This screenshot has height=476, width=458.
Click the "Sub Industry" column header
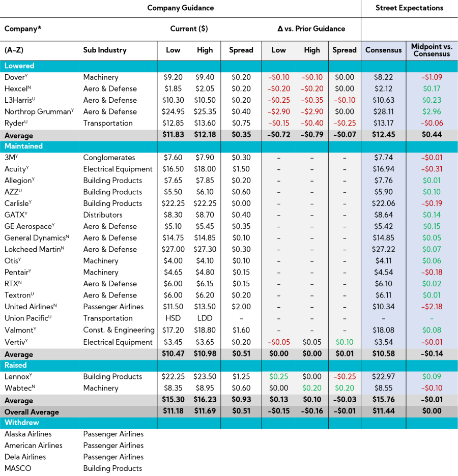tap(105, 50)
